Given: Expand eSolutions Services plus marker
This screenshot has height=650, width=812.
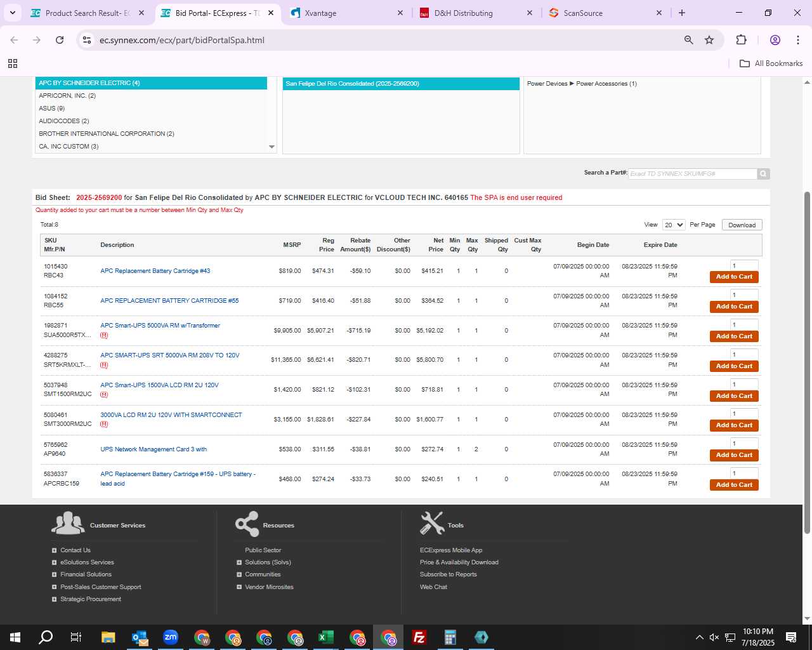Looking at the screenshot, I should [x=55, y=562].
